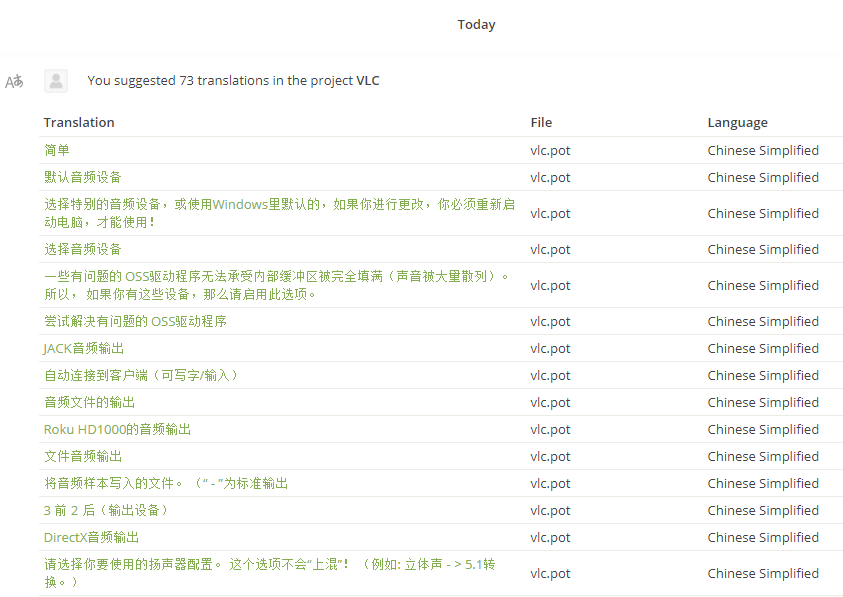Click the translation activity icon

tap(14, 82)
